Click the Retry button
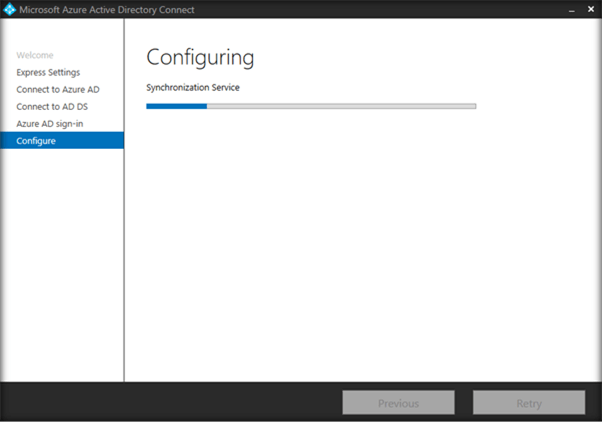The image size is (602, 422). coord(529,403)
